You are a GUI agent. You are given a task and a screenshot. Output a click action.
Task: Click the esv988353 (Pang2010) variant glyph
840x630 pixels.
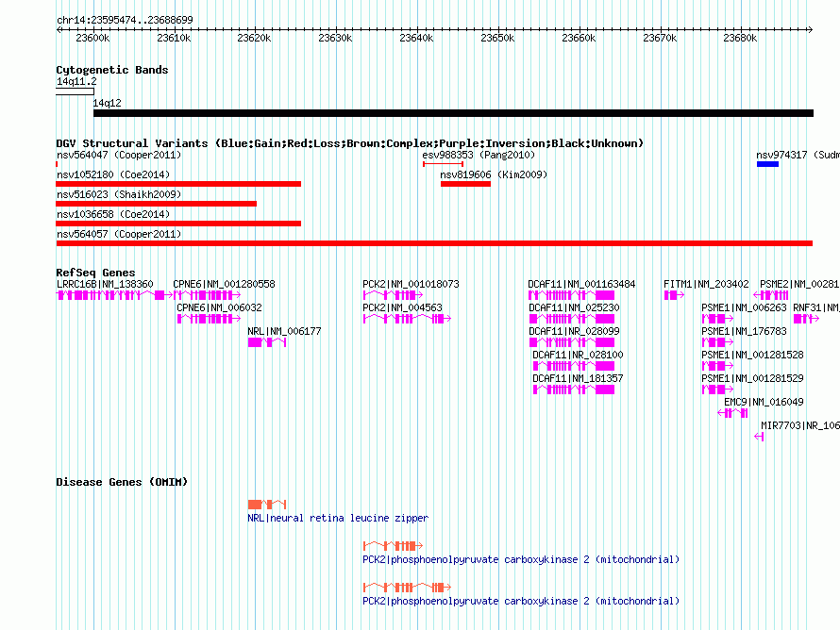click(443, 164)
